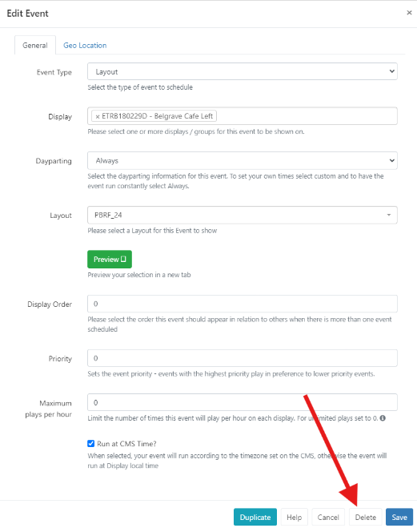Select the Maximum plays per hour field
Screen dimensions: 417x532
(x=243, y=402)
